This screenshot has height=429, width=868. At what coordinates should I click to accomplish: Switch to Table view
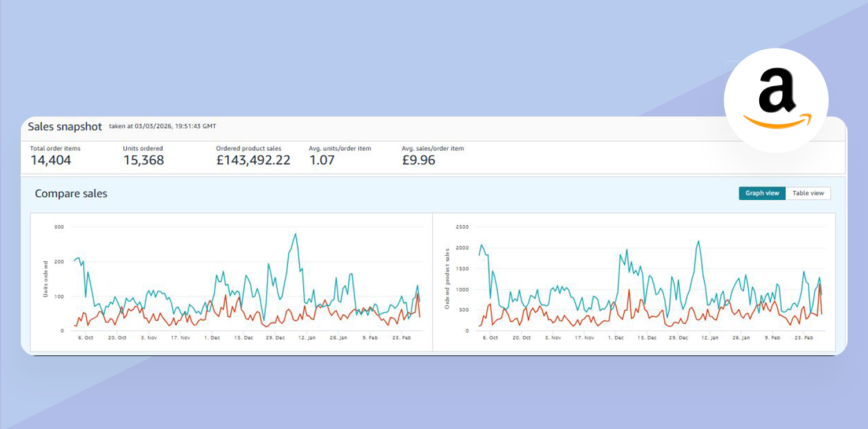pyautogui.click(x=808, y=193)
